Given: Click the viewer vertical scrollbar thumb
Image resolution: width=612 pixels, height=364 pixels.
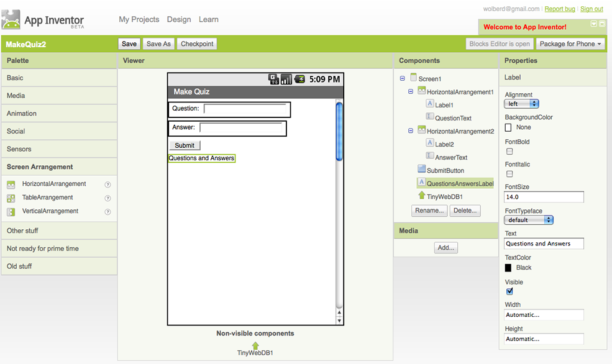Looking at the screenshot, I should (x=339, y=131).
